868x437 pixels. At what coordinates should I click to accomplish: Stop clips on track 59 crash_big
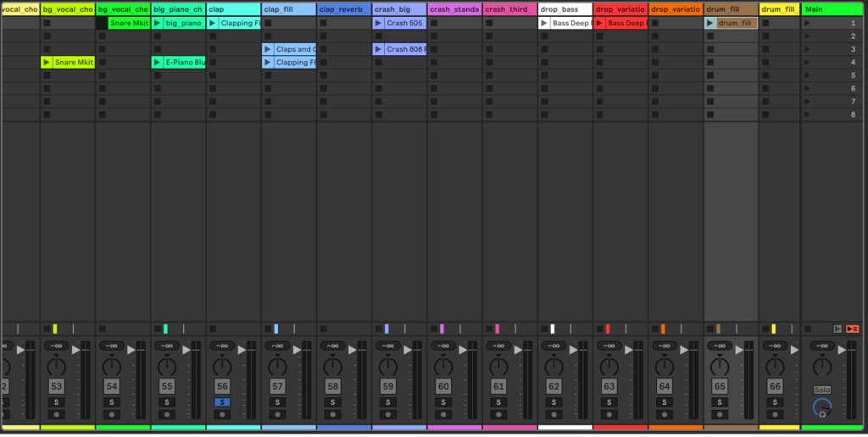click(378, 329)
